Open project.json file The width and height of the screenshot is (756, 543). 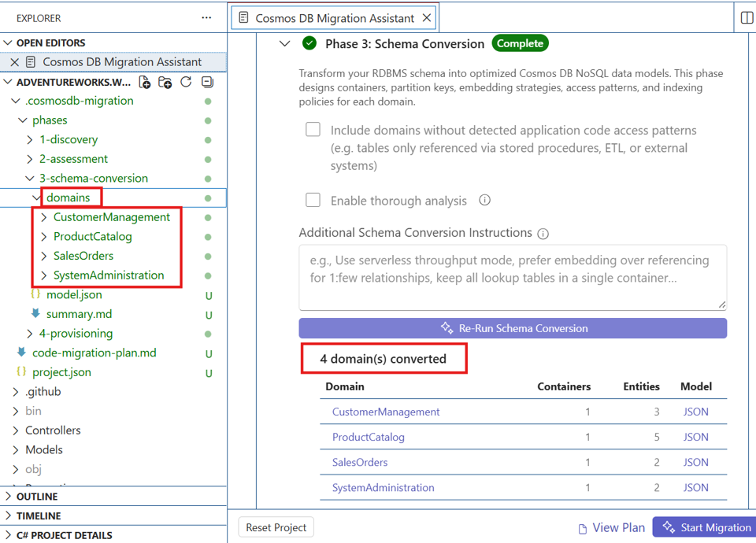click(x=61, y=372)
